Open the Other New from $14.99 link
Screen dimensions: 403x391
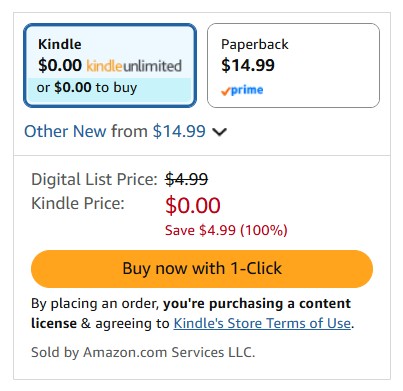tap(115, 131)
